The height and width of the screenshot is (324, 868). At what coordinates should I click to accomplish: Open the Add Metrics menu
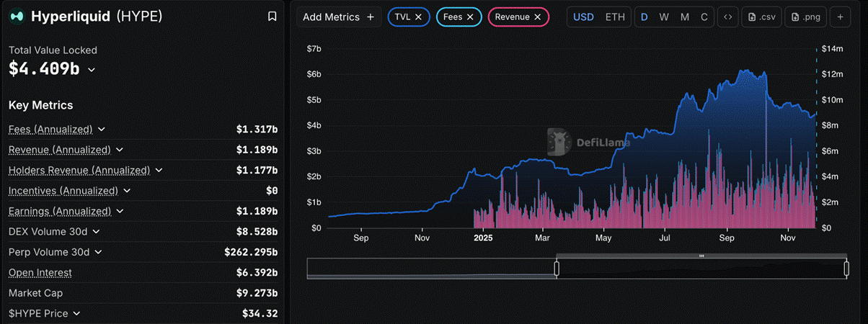338,17
